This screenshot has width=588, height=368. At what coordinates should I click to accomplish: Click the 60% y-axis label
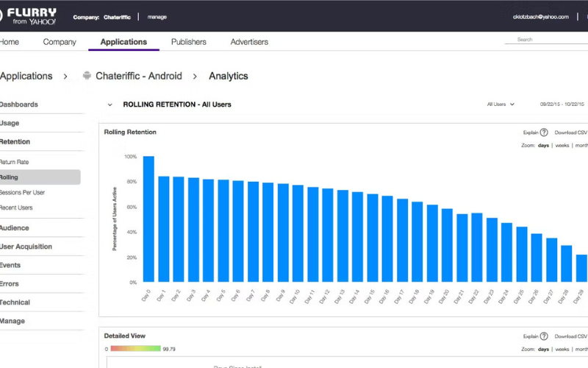tap(132, 207)
